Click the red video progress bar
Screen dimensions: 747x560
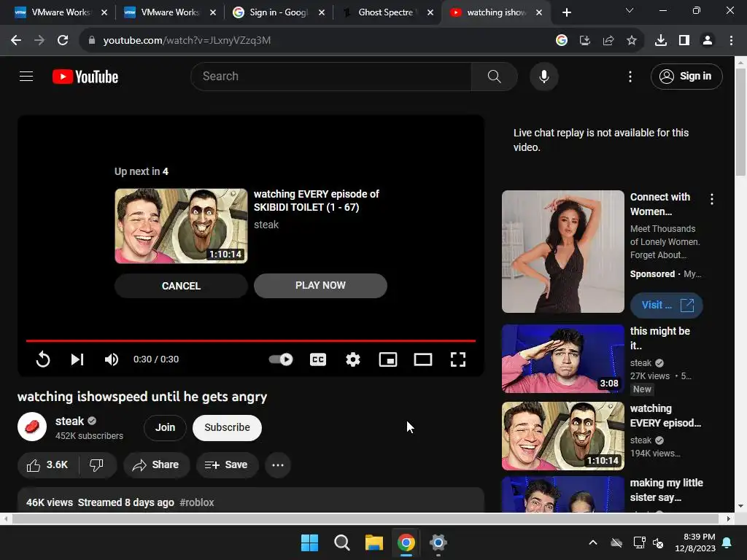point(251,341)
